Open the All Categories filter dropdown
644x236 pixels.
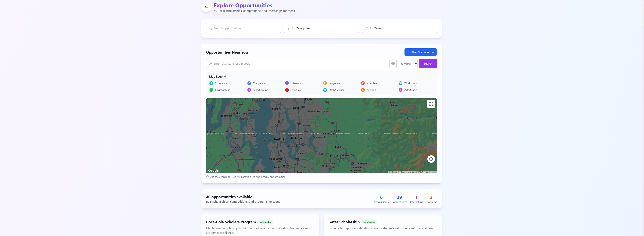321,28
